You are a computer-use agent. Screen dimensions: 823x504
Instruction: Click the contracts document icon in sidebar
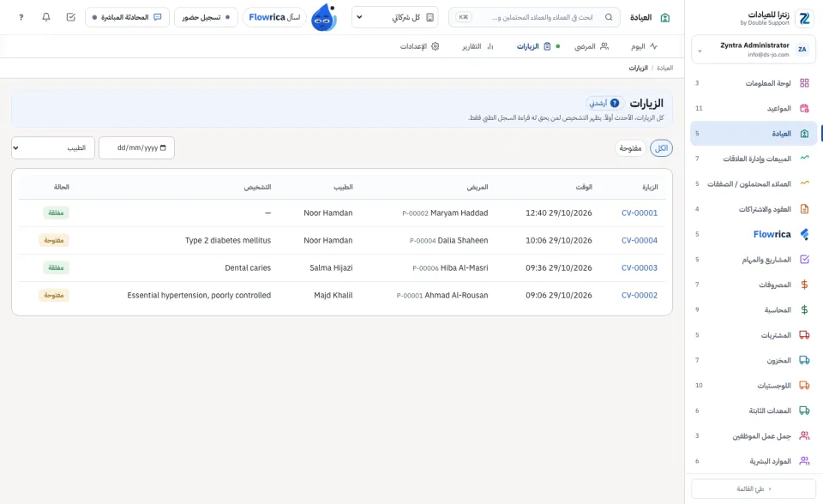[804, 209]
